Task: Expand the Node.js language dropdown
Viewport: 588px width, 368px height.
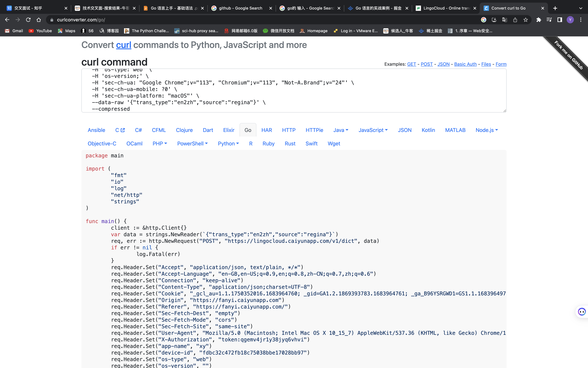Action: 487,130
